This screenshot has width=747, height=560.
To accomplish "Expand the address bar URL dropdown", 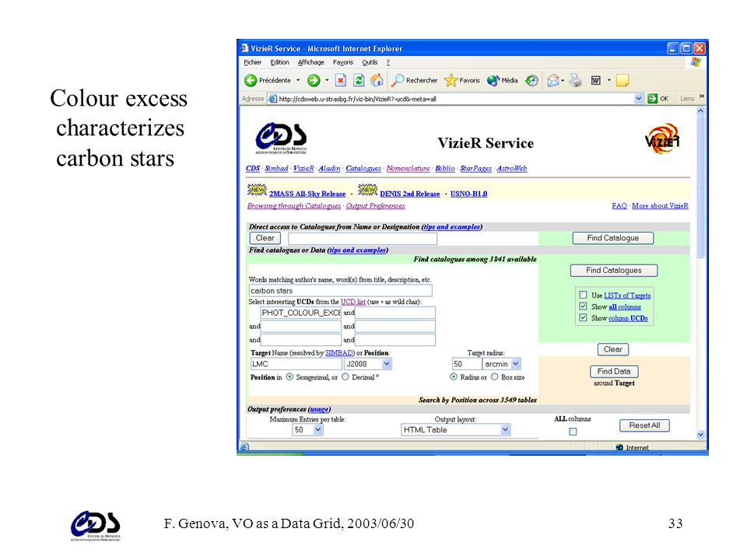I will 639,99.
